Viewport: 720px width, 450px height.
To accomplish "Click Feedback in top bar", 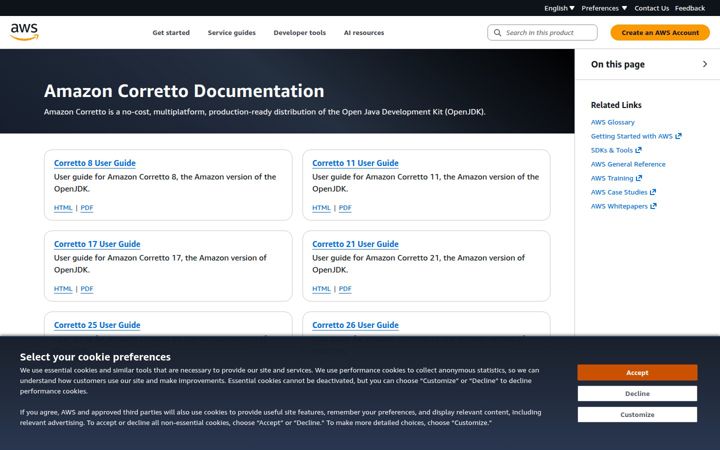I will click(690, 8).
